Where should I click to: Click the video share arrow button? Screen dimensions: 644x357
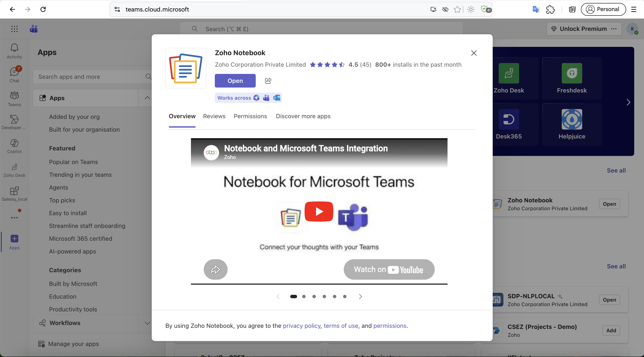[215, 269]
